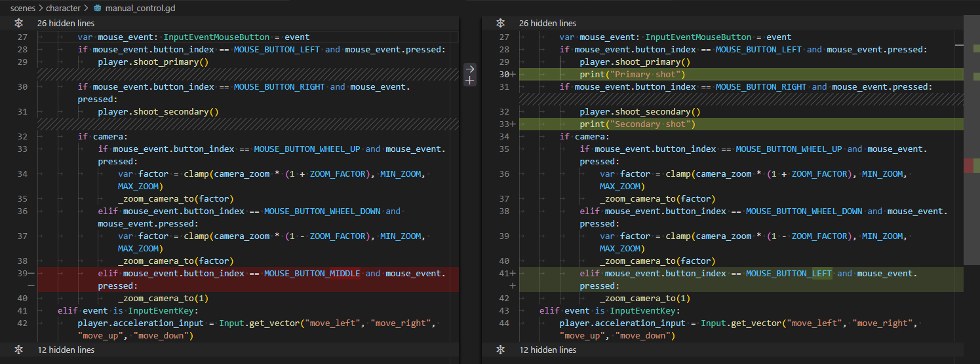This screenshot has width=980, height=364.
Task: Click the red deletion marker in the overview ruler
Action: 968,166
